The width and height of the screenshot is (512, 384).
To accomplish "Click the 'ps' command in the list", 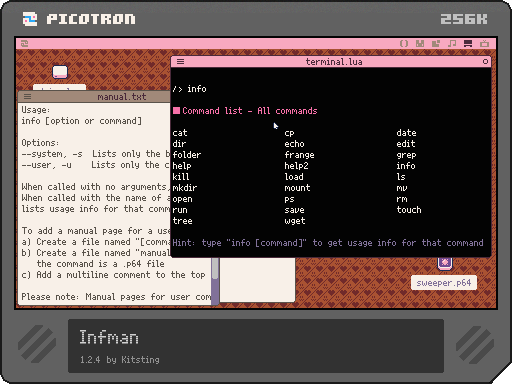I will (289, 199).
